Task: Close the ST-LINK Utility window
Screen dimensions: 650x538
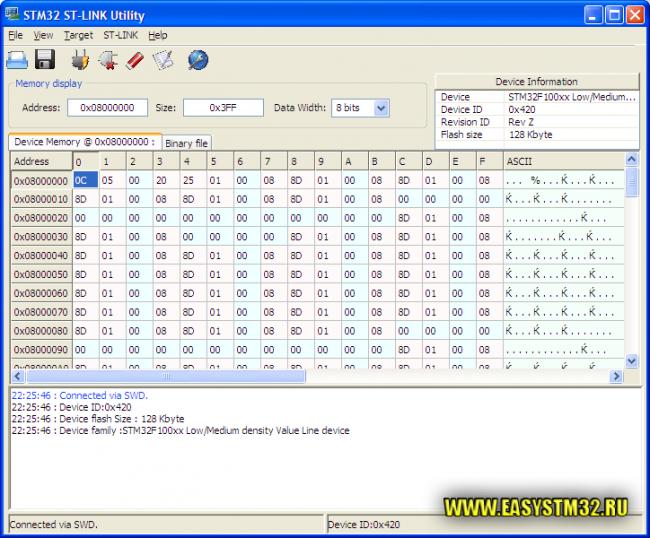Action: click(635, 15)
